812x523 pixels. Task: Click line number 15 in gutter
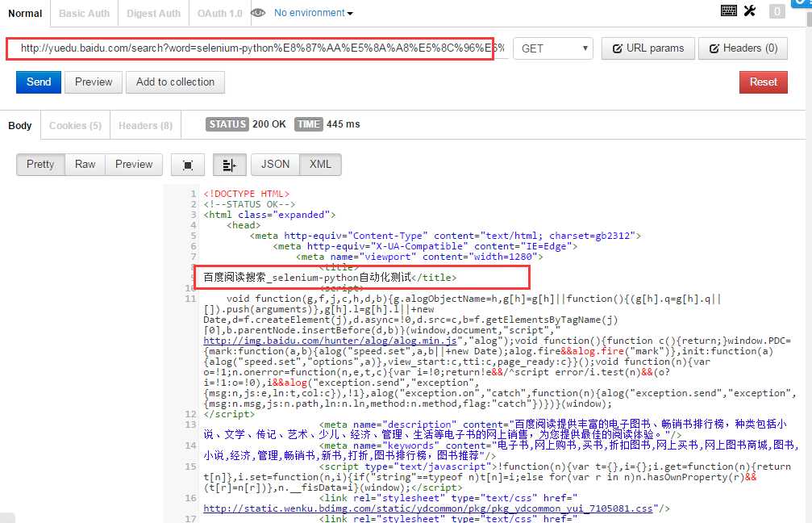pyautogui.click(x=190, y=467)
